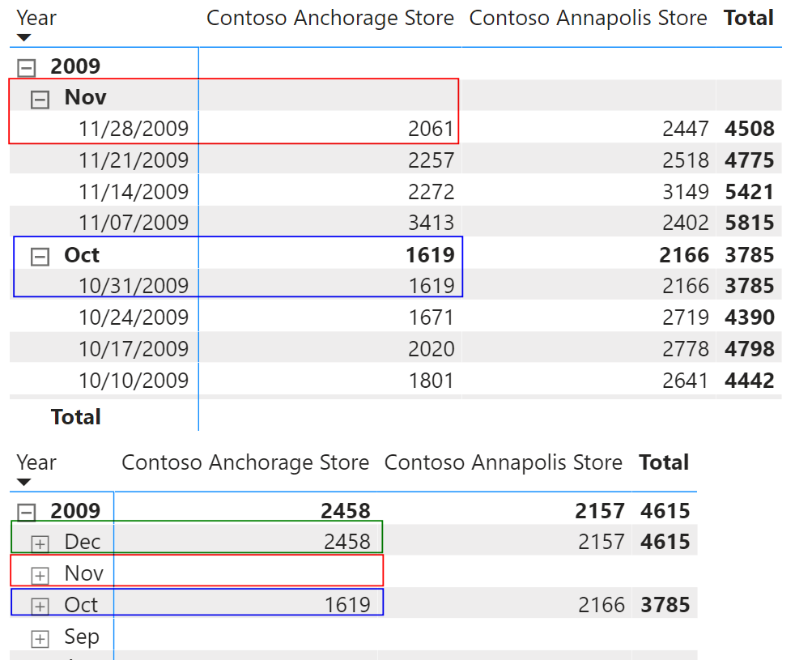Select top Contoso Annapolis Store column header

tap(589, 18)
